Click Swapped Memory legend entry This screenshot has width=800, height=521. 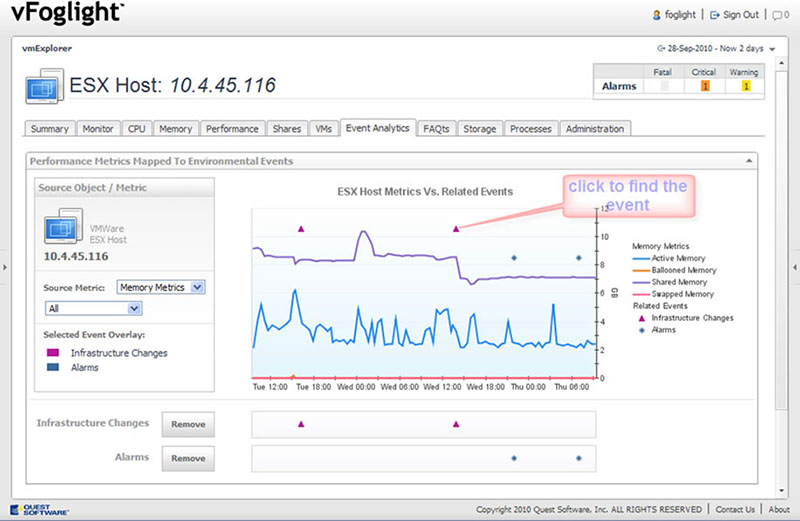(x=673, y=294)
